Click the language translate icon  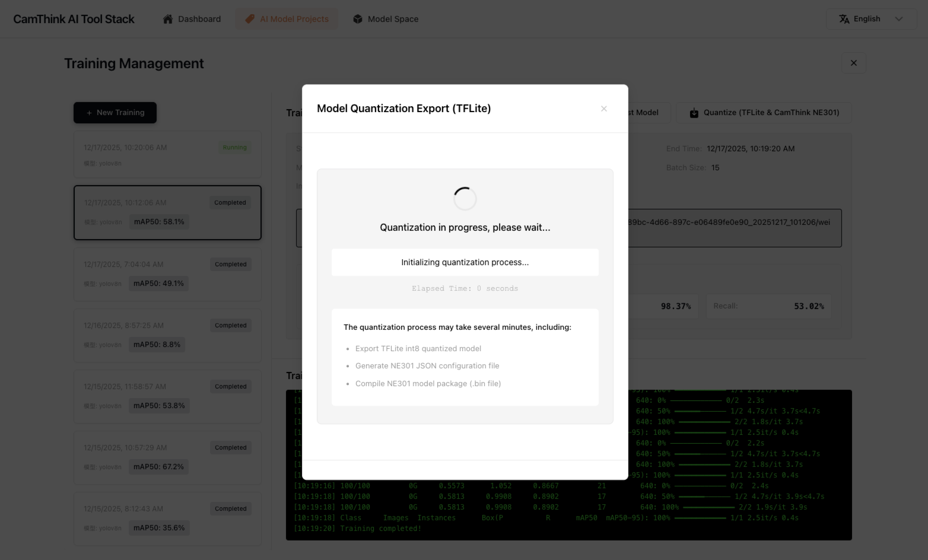coord(844,19)
